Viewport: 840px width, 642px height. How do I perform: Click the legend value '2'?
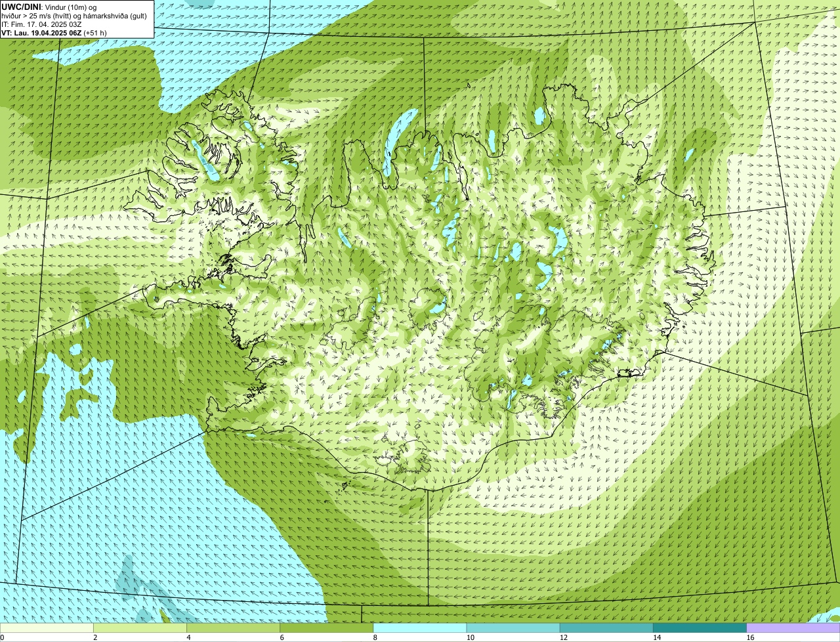tap(95, 637)
